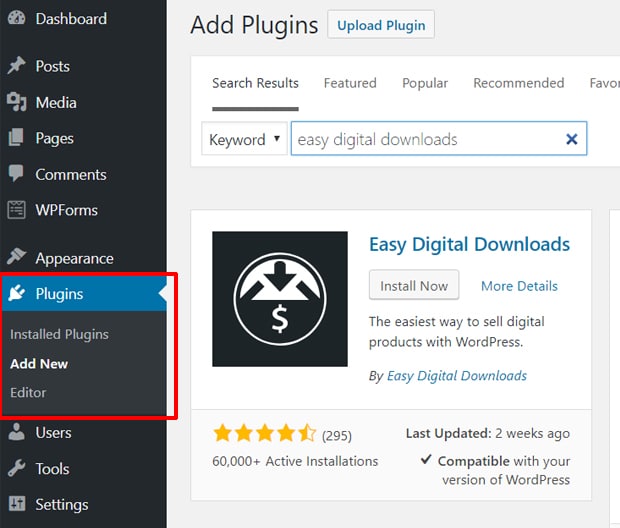Open the Posts menu item
Viewport: 620px width, 528px height.
(83, 66)
